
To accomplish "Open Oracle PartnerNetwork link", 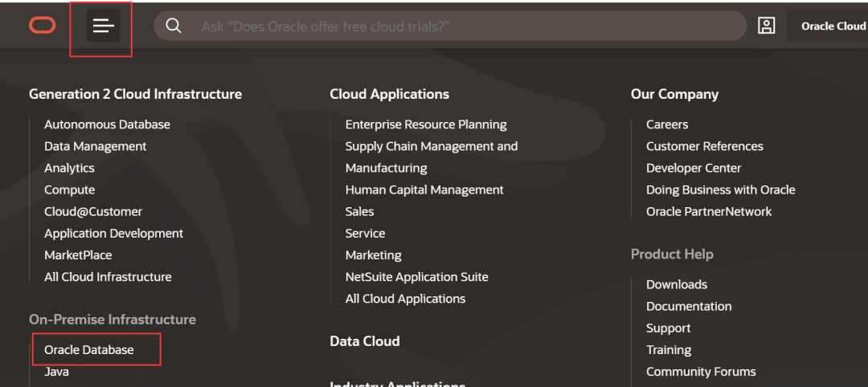I will [x=709, y=211].
